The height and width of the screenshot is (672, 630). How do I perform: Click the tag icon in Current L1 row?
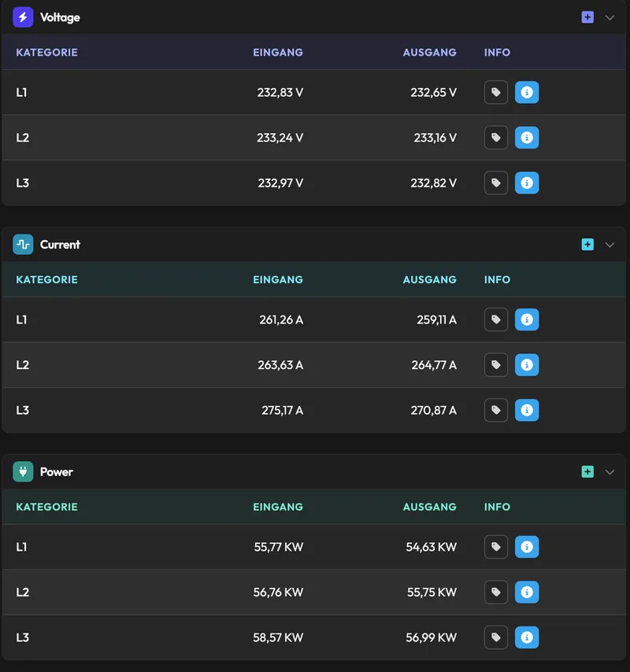pyautogui.click(x=496, y=319)
